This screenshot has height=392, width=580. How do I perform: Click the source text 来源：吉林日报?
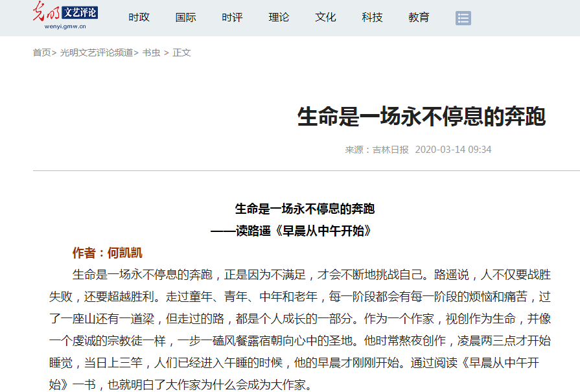point(377,150)
